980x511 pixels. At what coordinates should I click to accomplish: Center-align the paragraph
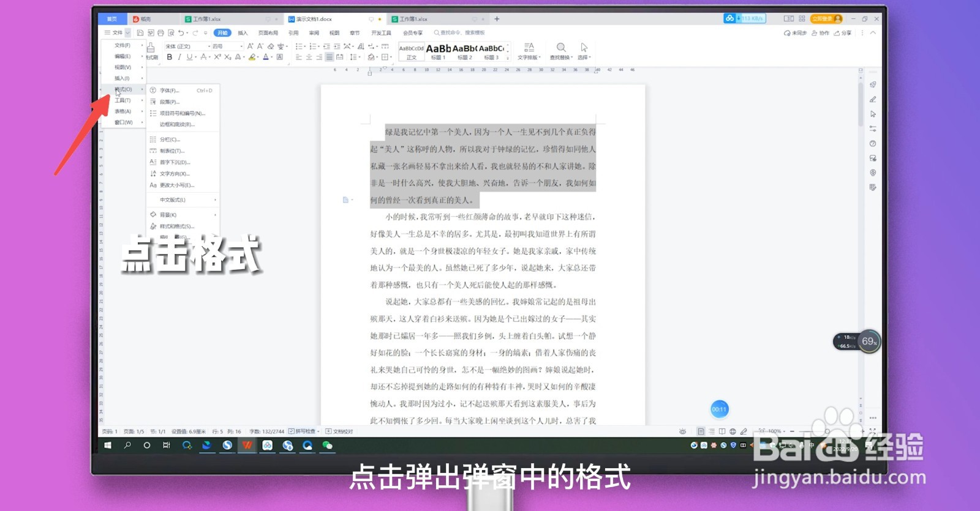click(309, 57)
